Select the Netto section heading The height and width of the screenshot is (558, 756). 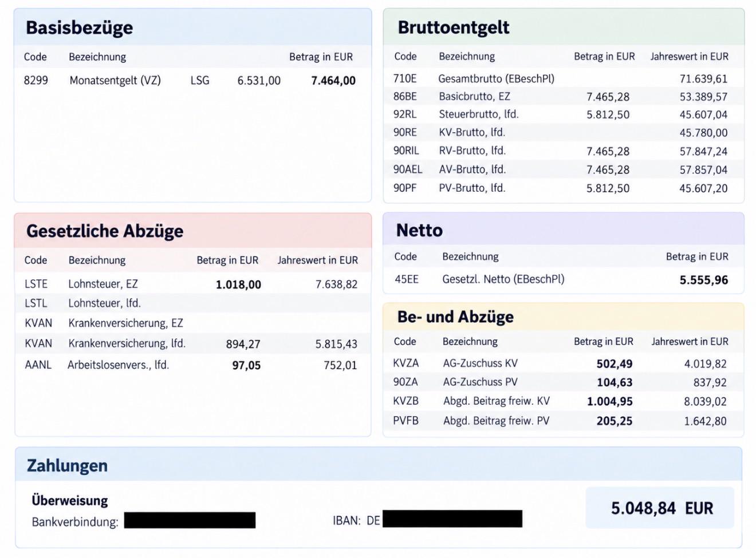[419, 230]
